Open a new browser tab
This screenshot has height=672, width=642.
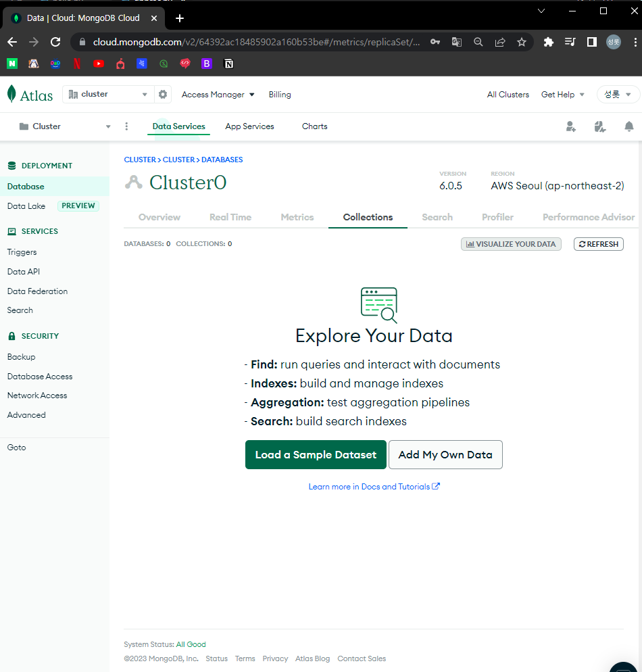[x=180, y=18]
